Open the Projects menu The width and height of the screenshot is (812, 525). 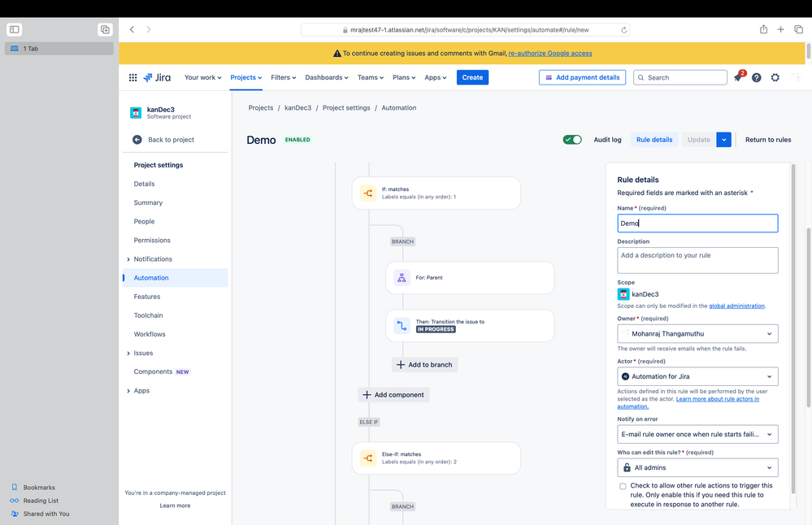(246, 78)
